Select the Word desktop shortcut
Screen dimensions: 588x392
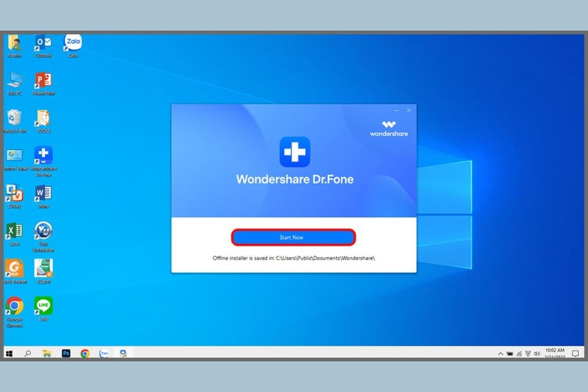pyautogui.click(x=43, y=196)
